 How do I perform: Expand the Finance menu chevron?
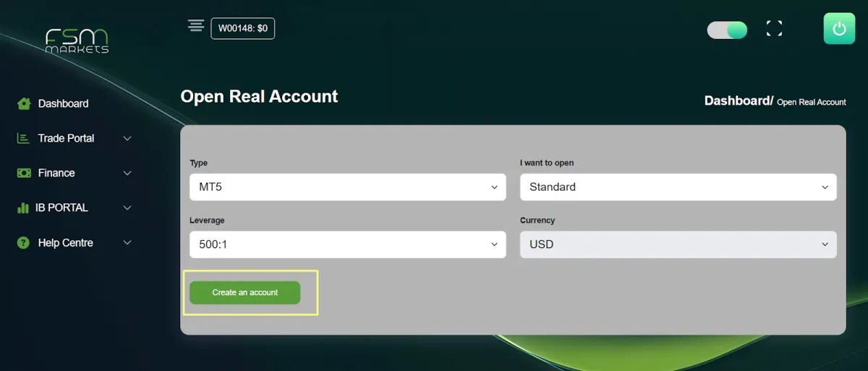(x=127, y=173)
